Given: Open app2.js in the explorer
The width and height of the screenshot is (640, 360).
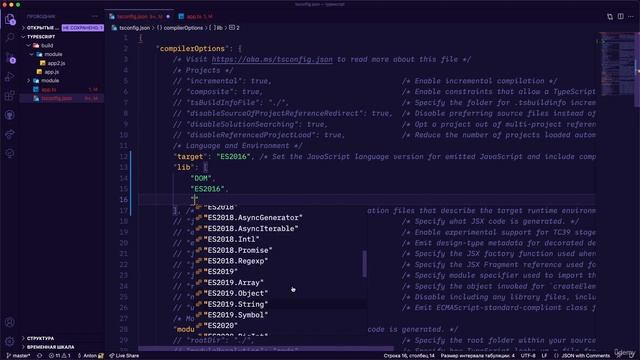Looking at the screenshot, I should coord(56,63).
